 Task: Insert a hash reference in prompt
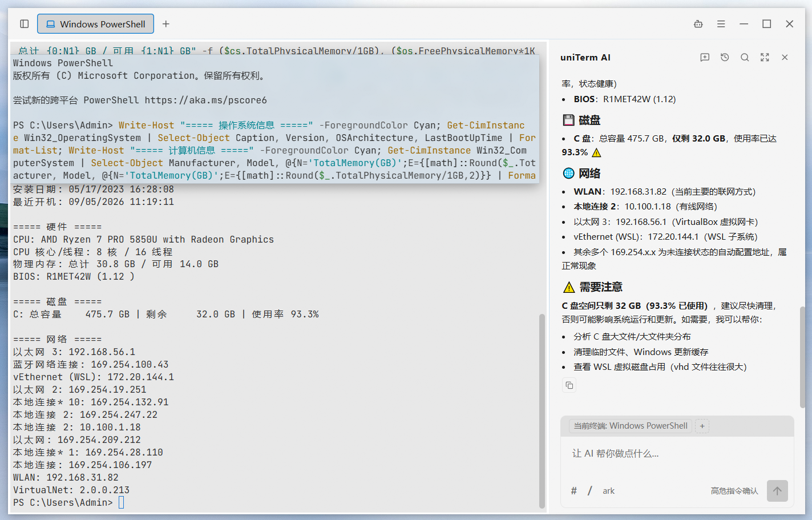click(x=574, y=491)
